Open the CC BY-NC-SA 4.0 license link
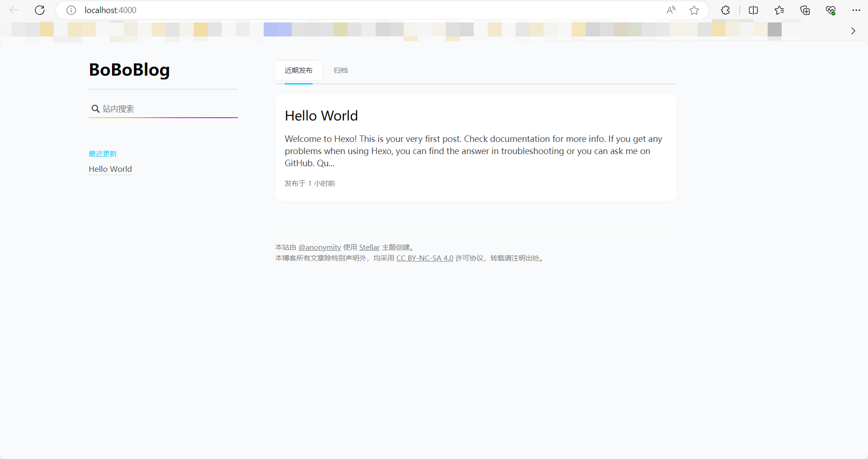This screenshot has width=868, height=459. [425, 258]
